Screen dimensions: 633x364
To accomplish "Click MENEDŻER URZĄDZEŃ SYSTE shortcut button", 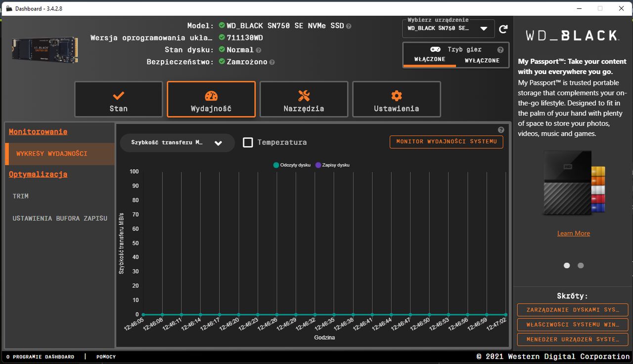I will [x=573, y=339].
